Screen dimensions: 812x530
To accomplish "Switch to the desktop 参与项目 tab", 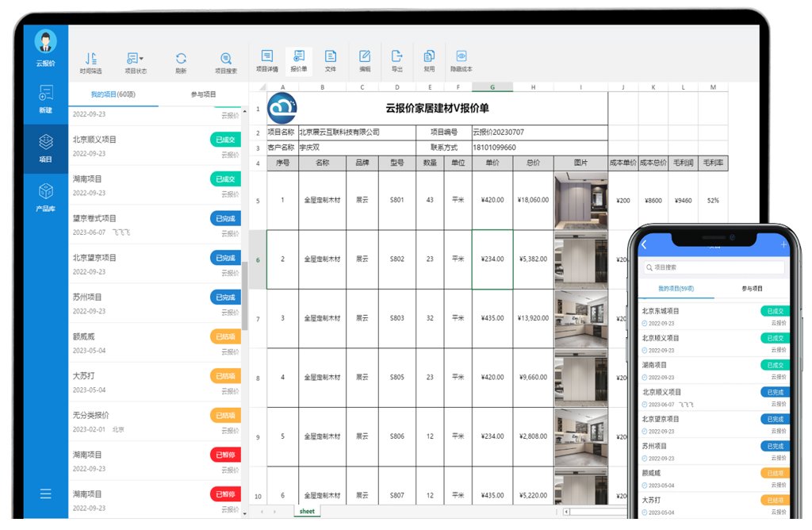I will point(204,94).
